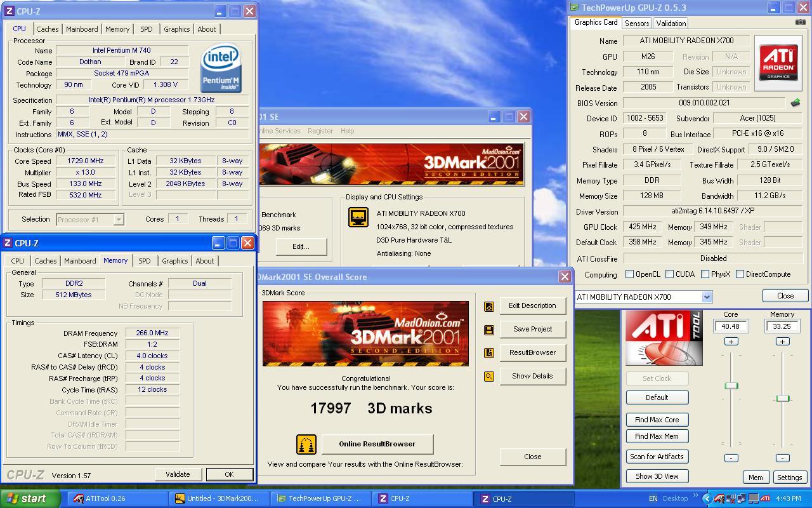Click the Default button in ATITool
The height and width of the screenshot is (508, 812).
click(657, 398)
